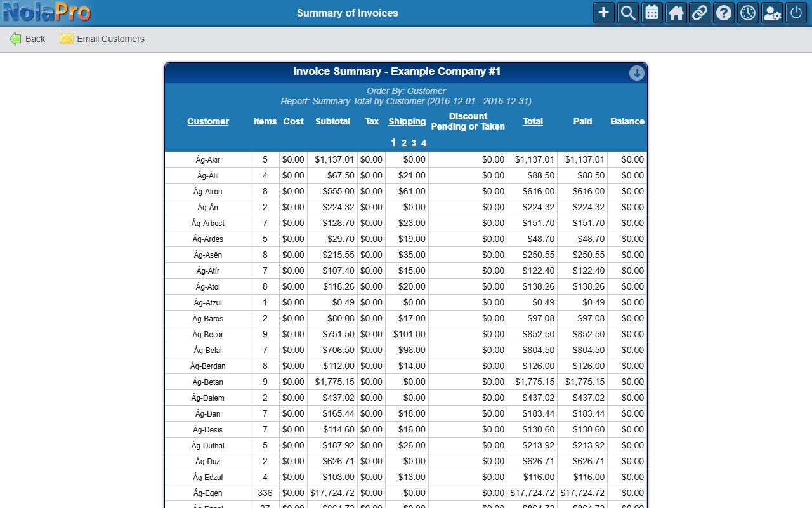Sort by the Shipping column header
The width and height of the screenshot is (812, 508).
407,121
